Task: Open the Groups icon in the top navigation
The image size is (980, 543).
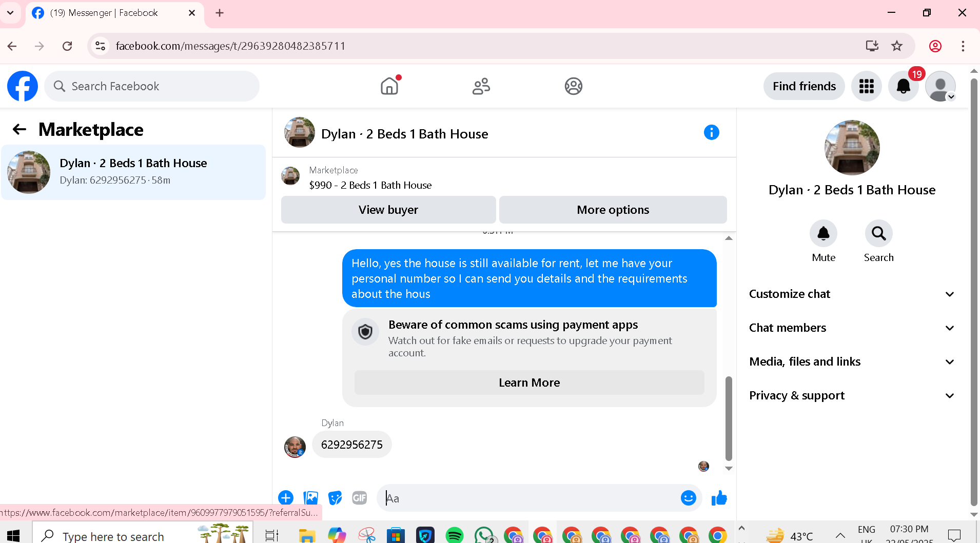Action: (574, 86)
